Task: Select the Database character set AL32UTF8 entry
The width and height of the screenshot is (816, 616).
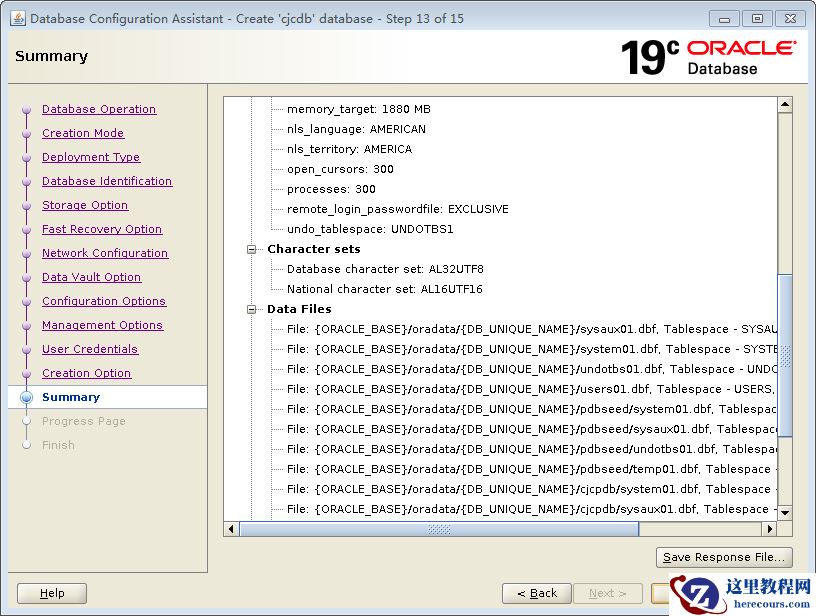Action: click(385, 269)
